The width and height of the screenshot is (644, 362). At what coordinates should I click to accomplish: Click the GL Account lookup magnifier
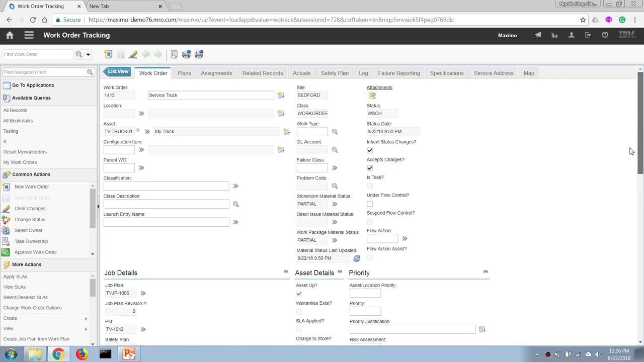pos(335,150)
